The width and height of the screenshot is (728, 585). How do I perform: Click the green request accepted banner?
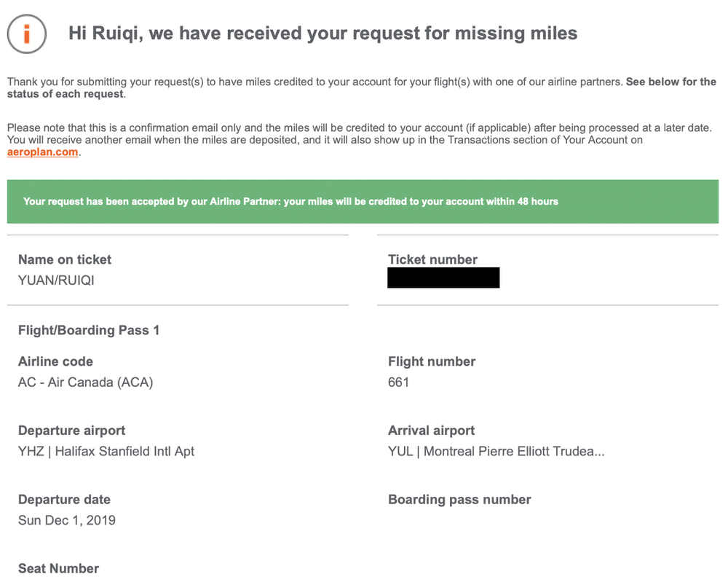363,201
